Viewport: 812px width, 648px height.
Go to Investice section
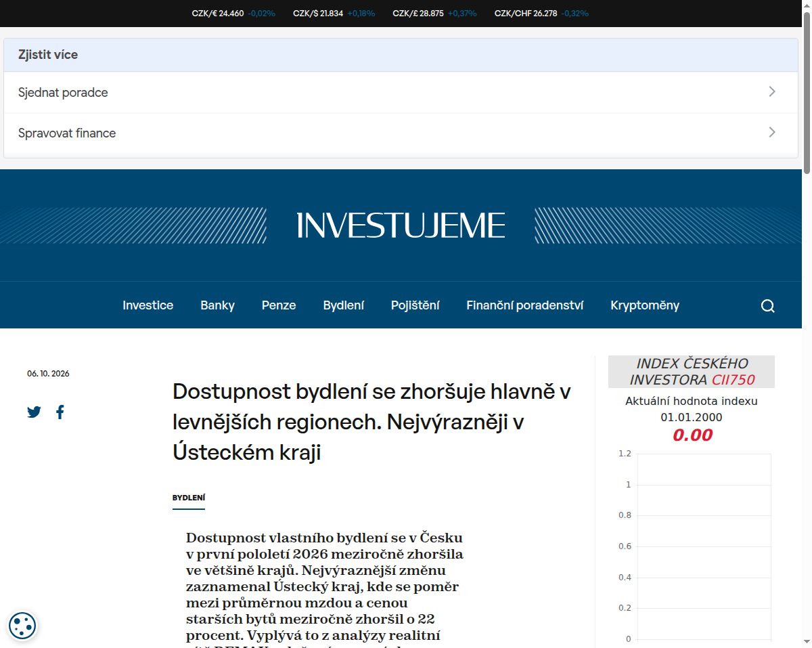148,305
